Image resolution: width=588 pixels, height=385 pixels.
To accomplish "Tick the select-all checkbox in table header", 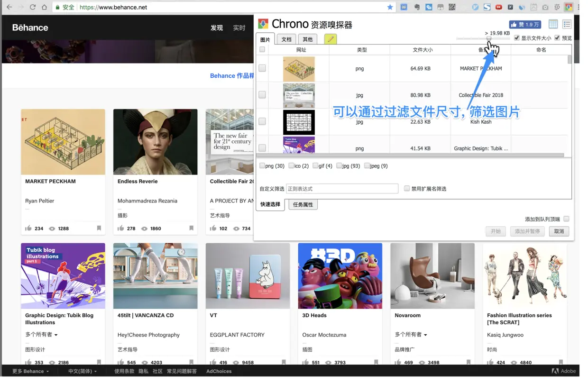I will pos(262,49).
